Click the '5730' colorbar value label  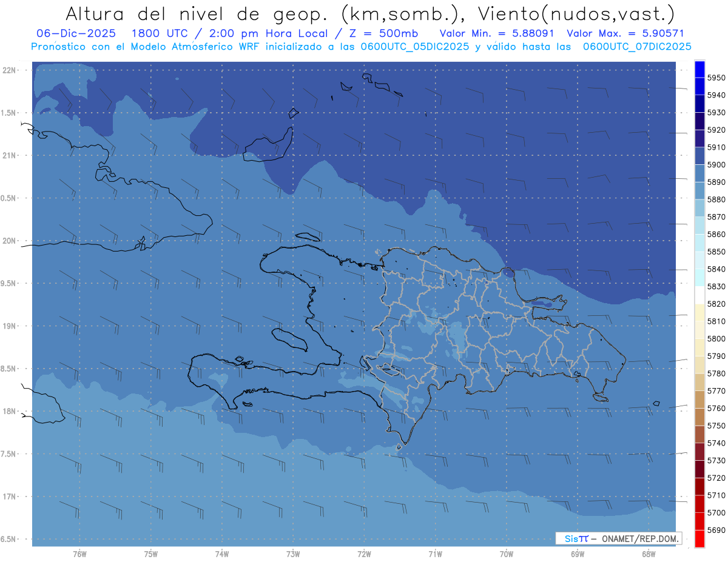716,461
